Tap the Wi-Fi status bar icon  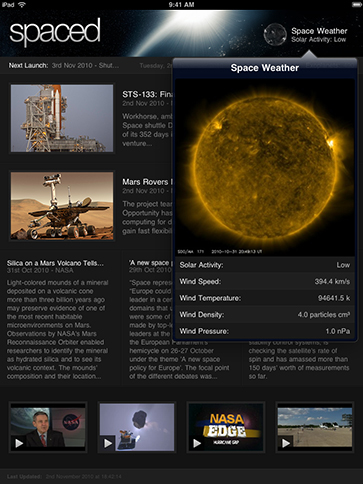click(x=22, y=4)
